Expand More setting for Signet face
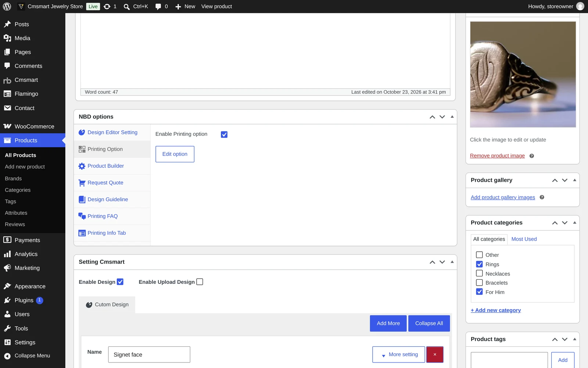This screenshot has height=368, width=588. click(x=399, y=355)
